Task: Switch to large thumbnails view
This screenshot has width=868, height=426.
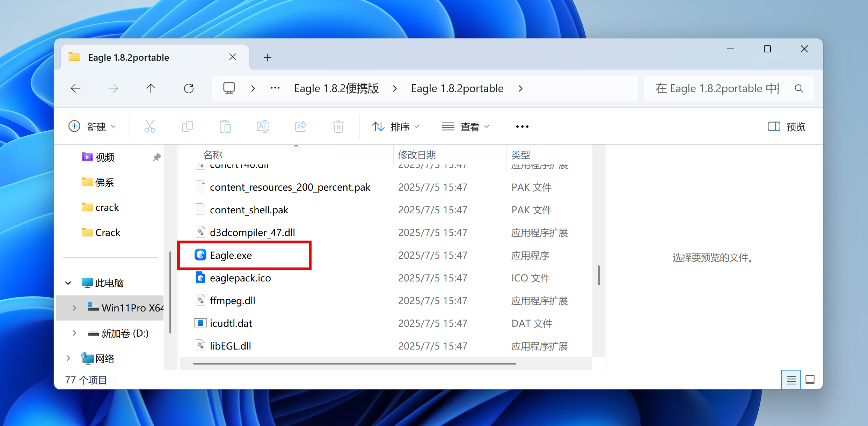Action: tap(810, 380)
